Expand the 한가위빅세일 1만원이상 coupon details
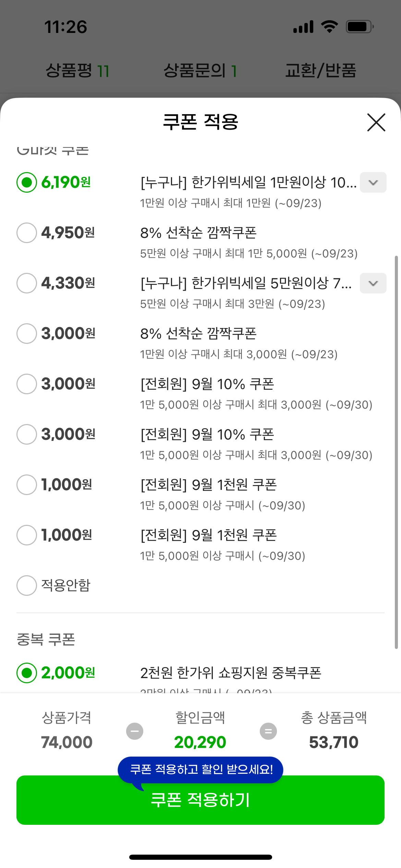The width and height of the screenshot is (401, 868). tap(373, 182)
